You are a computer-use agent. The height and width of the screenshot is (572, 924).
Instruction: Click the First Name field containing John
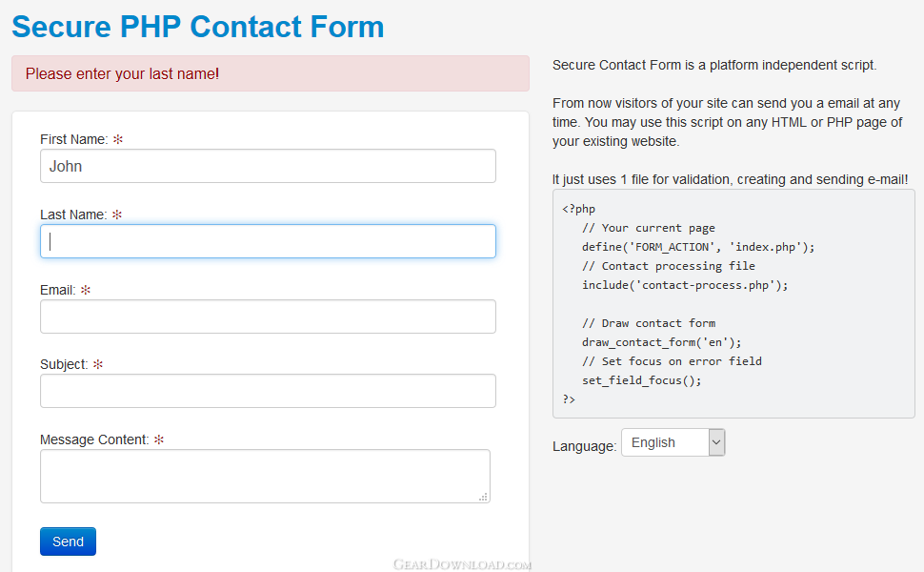(268, 166)
